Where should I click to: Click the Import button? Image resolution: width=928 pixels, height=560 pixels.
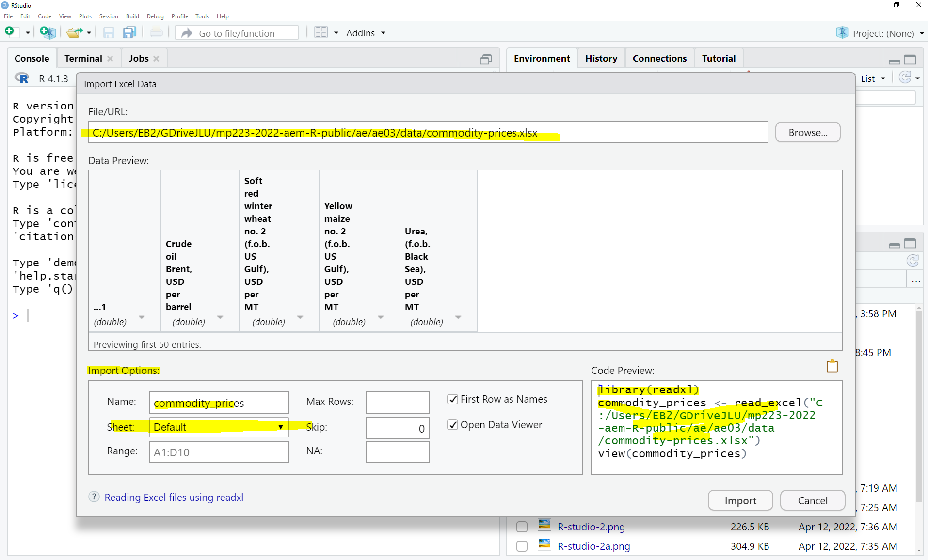tap(740, 500)
